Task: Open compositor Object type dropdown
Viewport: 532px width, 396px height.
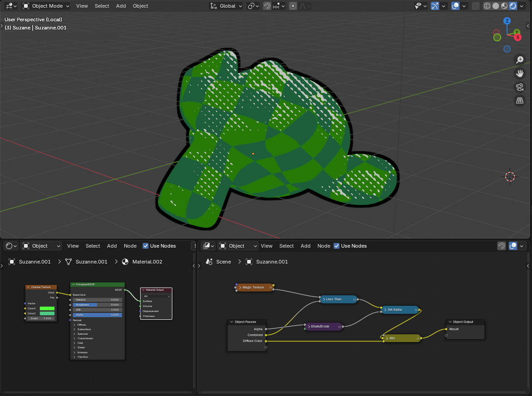Action: tap(238, 246)
